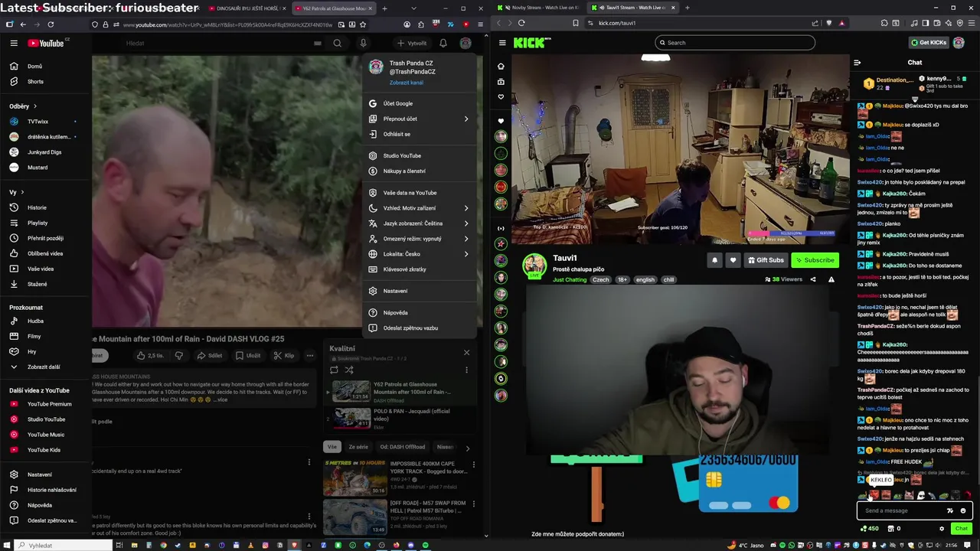Image resolution: width=980 pixels, height=551 pixels.
Task: Click the Kick heart following icon in sidebar
Action: click(x=501, y=97)
